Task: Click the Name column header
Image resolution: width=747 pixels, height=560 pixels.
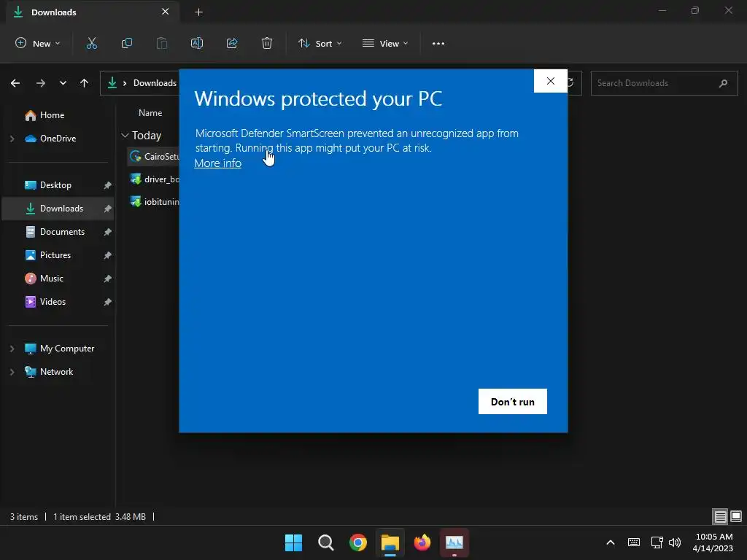Action: (150, 113)
